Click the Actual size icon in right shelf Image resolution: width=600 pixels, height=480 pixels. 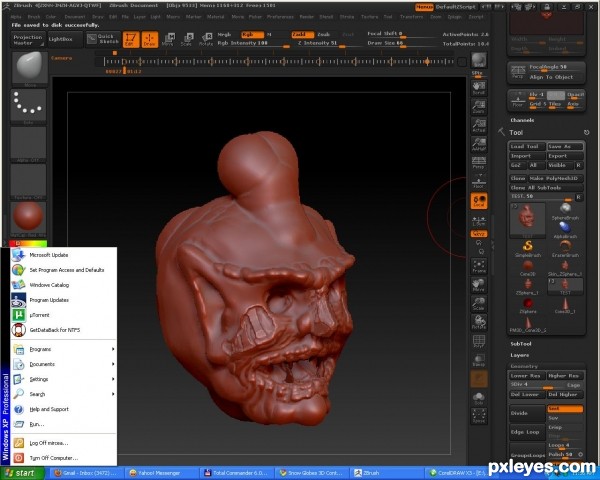click(x=479, y=125)
